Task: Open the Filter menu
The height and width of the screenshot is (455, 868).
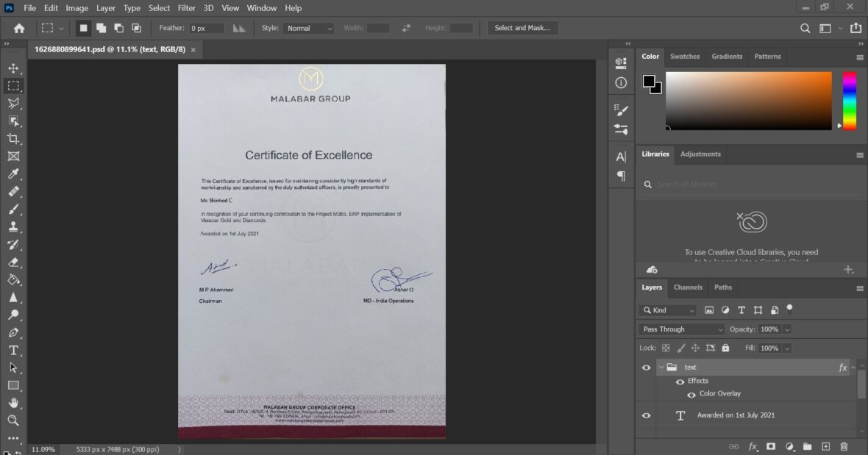Action: click(x=186, y=8)
